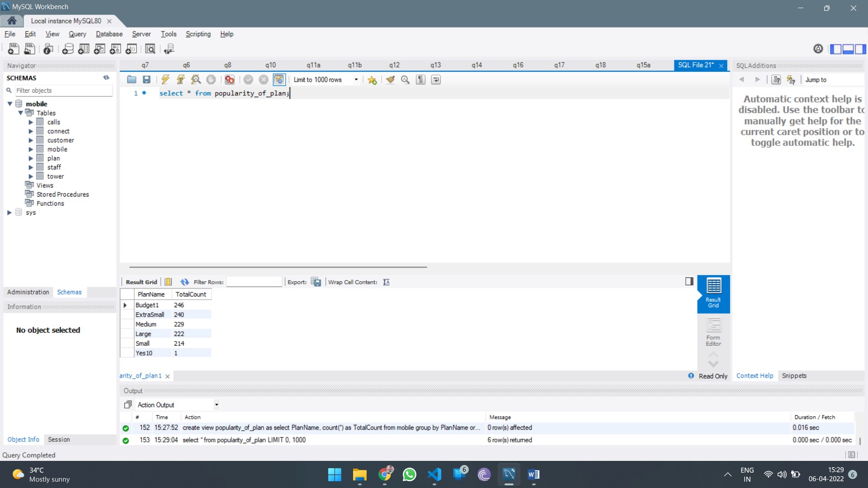Viewport: 868px width, 488px height.
Task: Toggle bottom output panel visibility
Action: click(x=848, y=49)
